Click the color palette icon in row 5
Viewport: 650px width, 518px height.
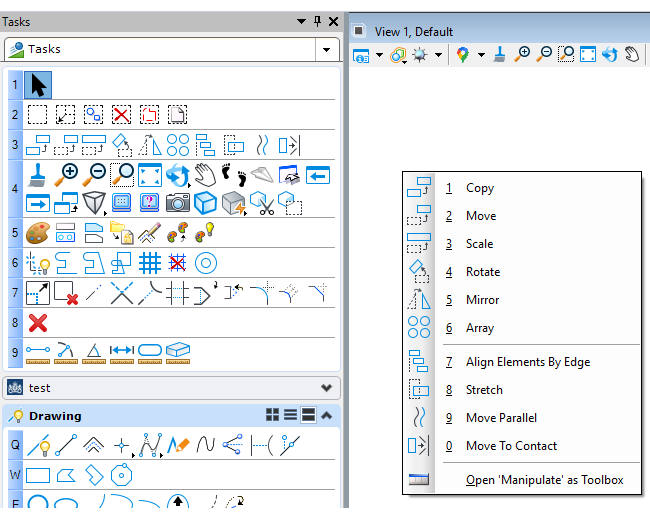pyautogui.click(x=37, y=233)
